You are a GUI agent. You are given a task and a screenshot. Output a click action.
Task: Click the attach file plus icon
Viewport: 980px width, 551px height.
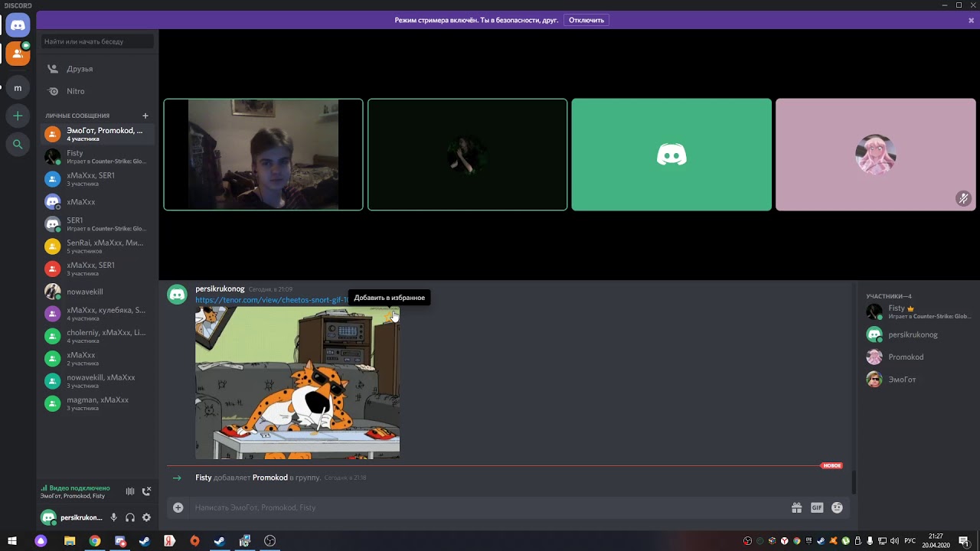178,507
